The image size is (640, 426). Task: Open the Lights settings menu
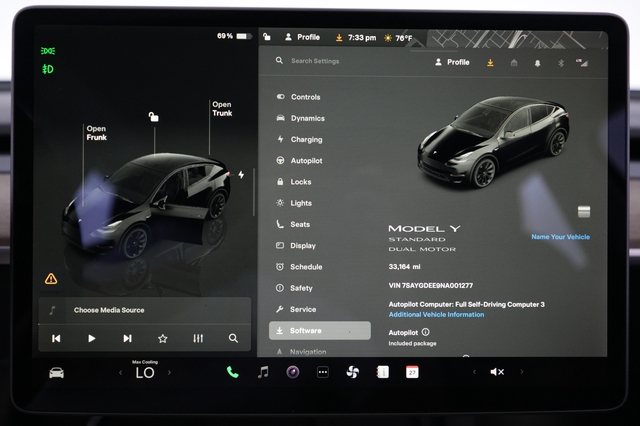point(294,203)
